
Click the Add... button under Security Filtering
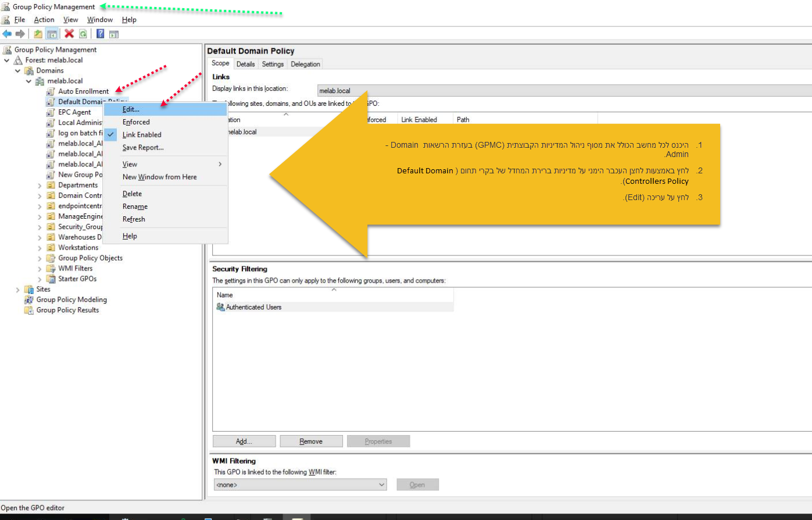244,441
